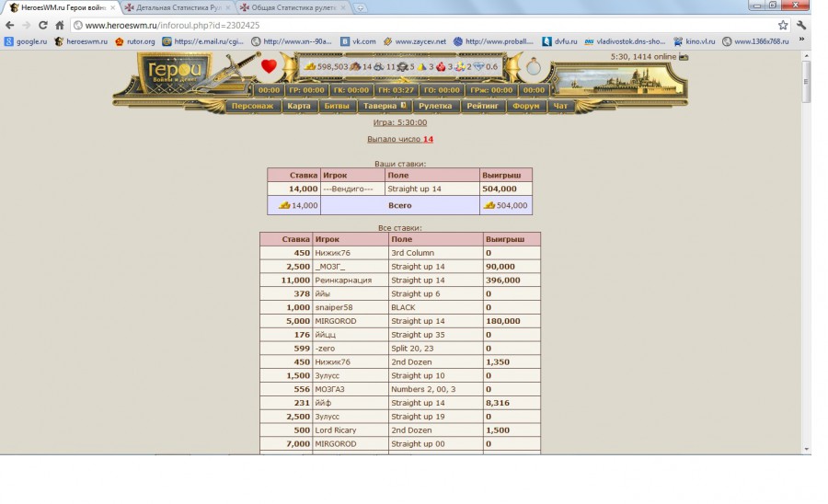828x504 pixels.
Task: Click the ГР: 00:00 timer
Action: coord(306,90)
